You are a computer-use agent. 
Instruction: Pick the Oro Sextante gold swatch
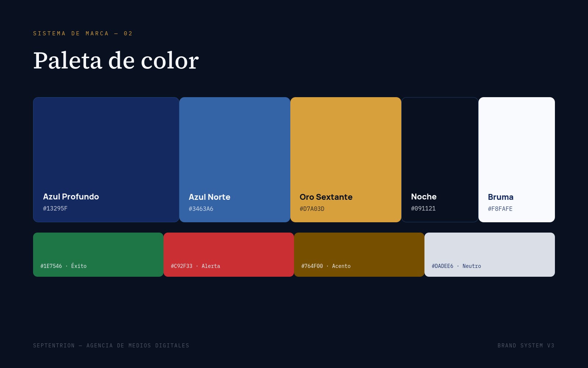click(x=346, y=160)
